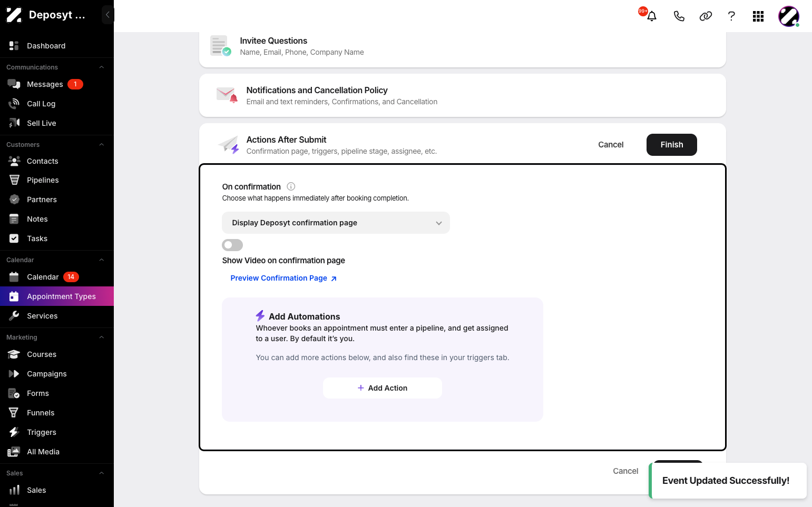Collapse the Customers sidebar section

(x=102, y=145)
